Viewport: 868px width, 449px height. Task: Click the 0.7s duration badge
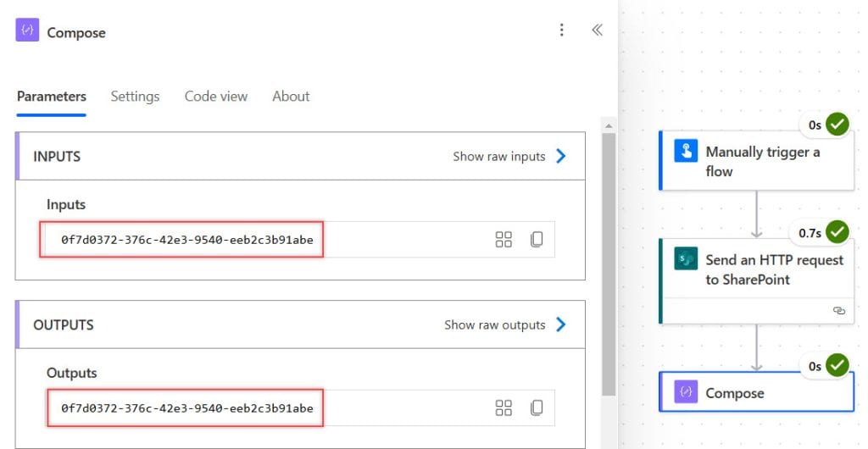(810, 233)
